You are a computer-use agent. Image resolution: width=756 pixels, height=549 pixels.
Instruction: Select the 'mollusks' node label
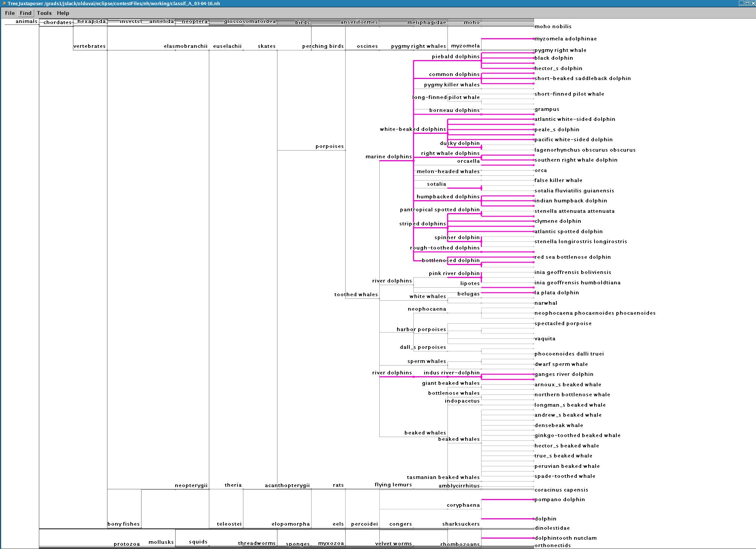tap(161, 542)
